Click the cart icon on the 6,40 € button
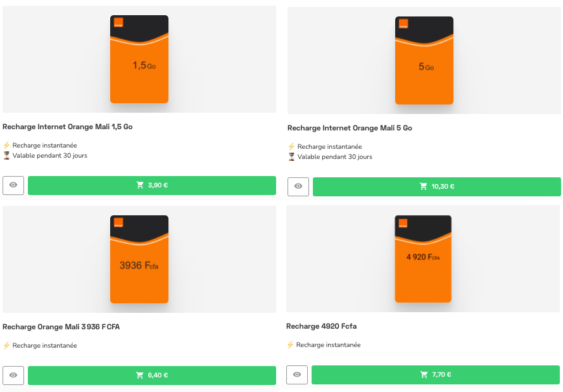 tap(139, 374)
